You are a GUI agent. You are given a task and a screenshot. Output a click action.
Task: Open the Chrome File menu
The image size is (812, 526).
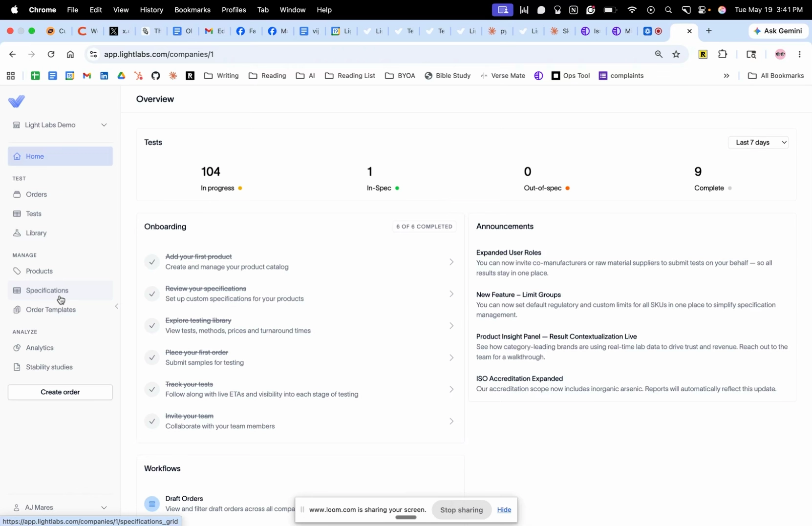click(72, 10)
